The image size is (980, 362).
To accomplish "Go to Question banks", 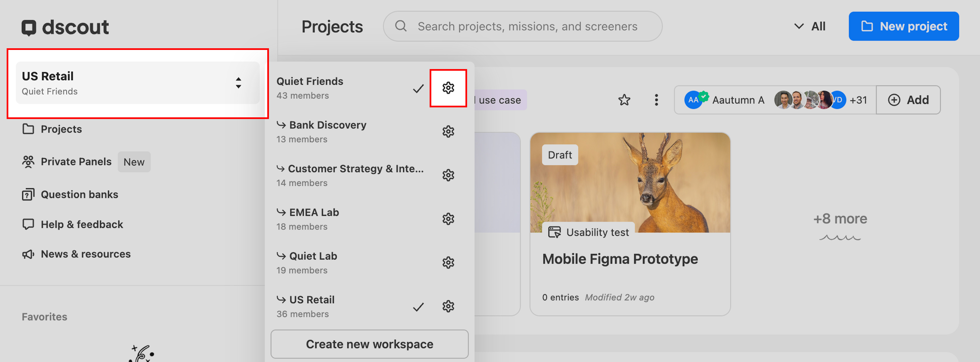I will [x=79, y=195].
